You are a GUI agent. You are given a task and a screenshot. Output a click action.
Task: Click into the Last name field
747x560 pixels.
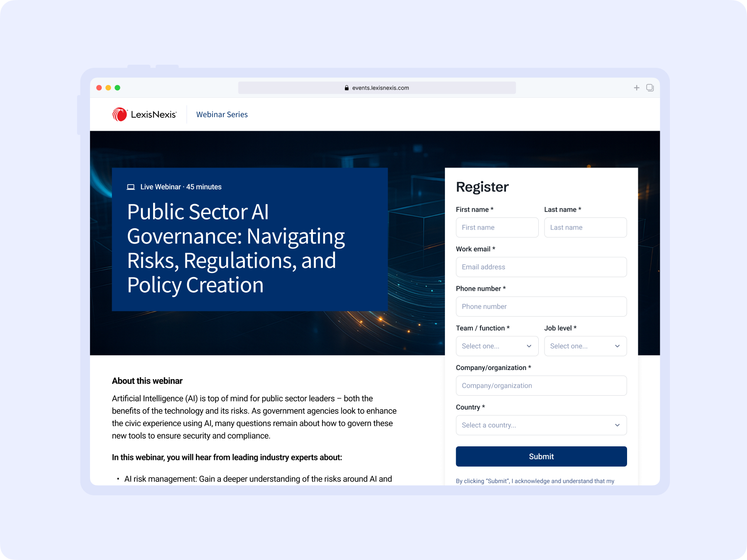586,227
